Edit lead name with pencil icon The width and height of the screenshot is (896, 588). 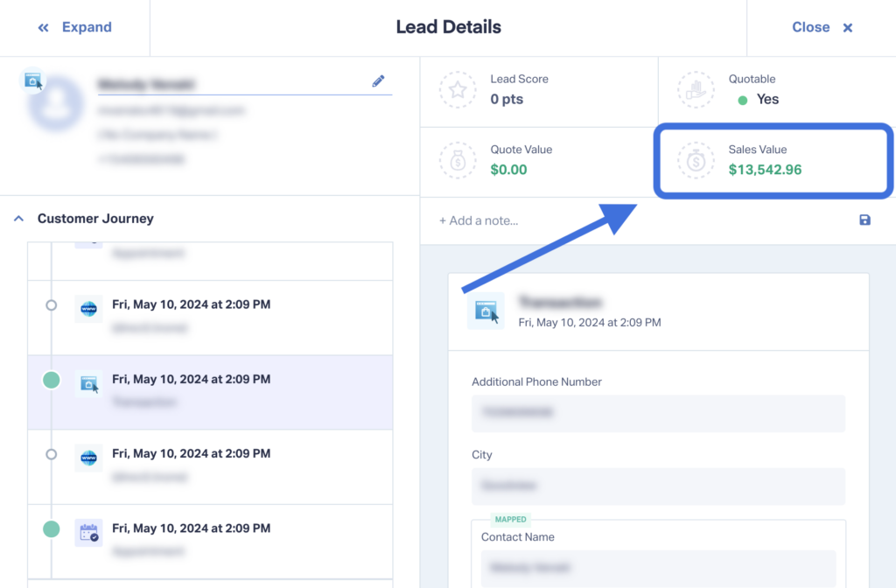[378, 81]
